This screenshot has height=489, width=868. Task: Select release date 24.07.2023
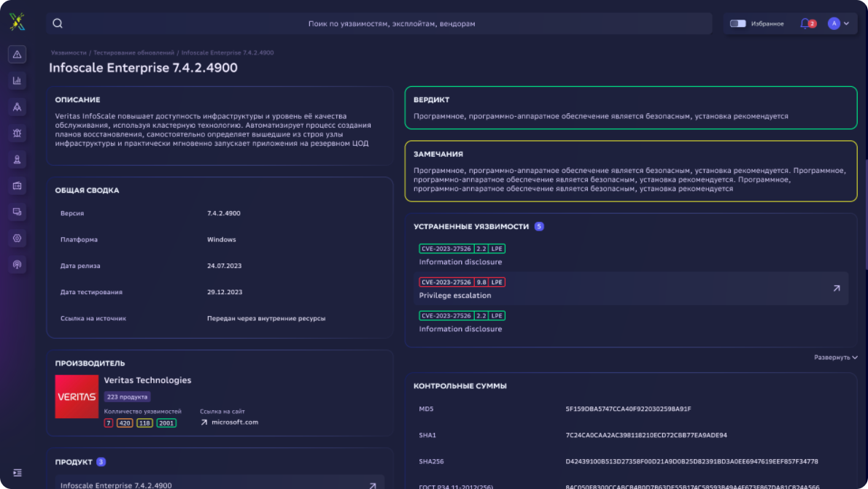point(224,266)
